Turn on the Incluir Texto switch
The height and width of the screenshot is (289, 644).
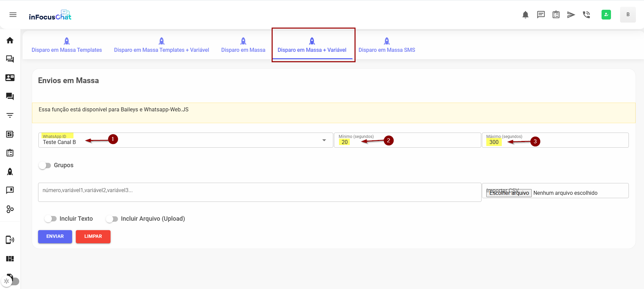(51, 219)
